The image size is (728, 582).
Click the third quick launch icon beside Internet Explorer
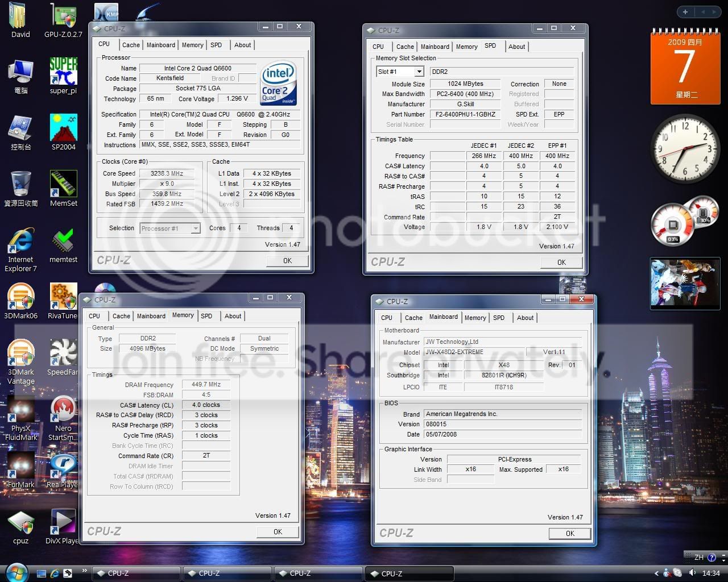coord(68,573)
